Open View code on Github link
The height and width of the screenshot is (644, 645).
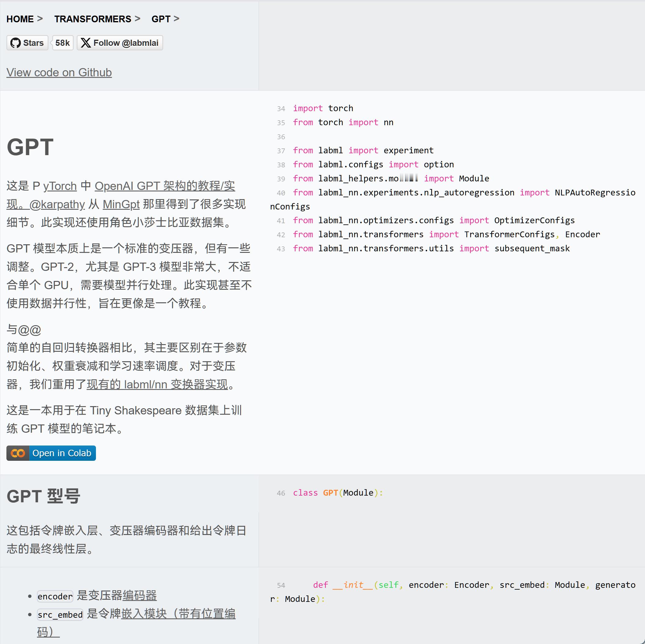coord(59,72)
